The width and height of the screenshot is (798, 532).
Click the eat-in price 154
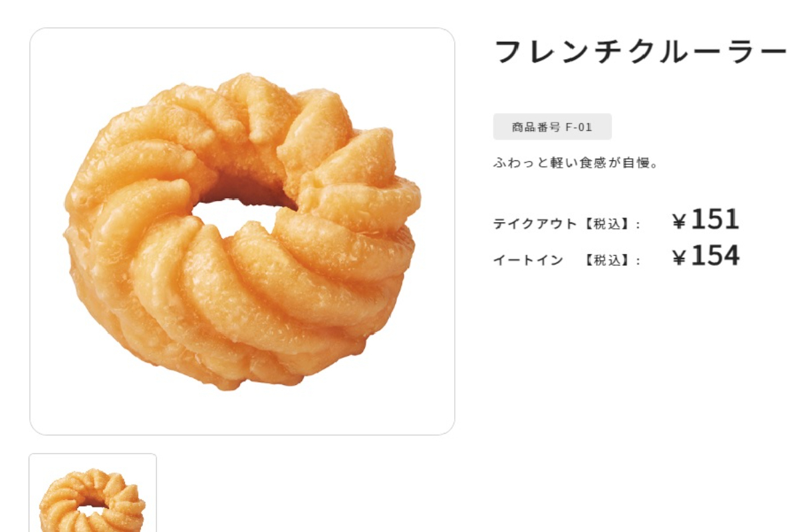(x=715, y=256)
